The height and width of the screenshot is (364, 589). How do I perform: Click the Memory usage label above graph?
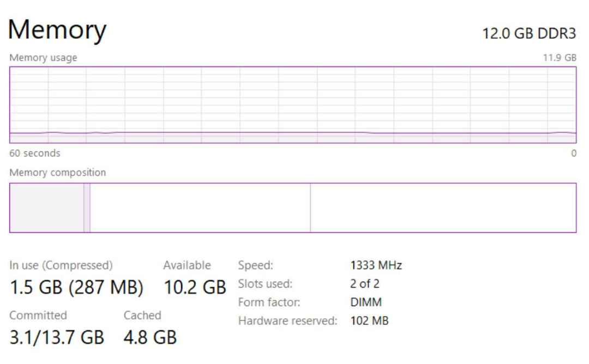click(43, 58)
